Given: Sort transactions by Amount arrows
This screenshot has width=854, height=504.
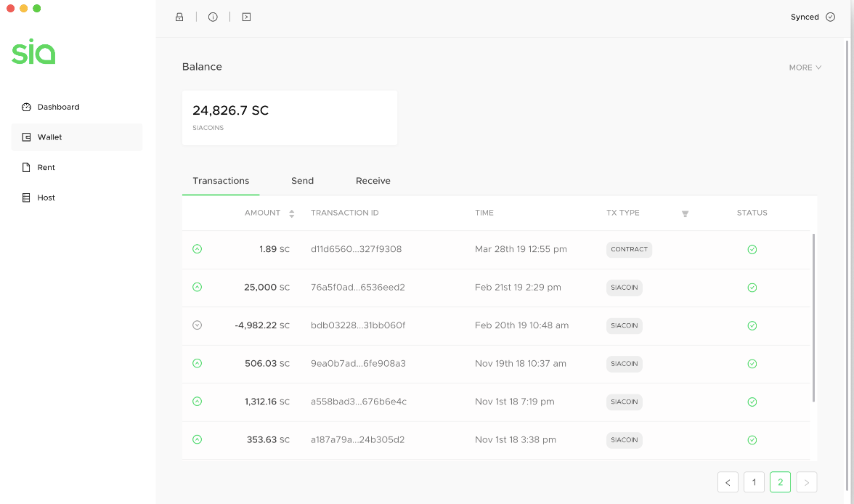Looking at the screenshot, I should [291, 214].
